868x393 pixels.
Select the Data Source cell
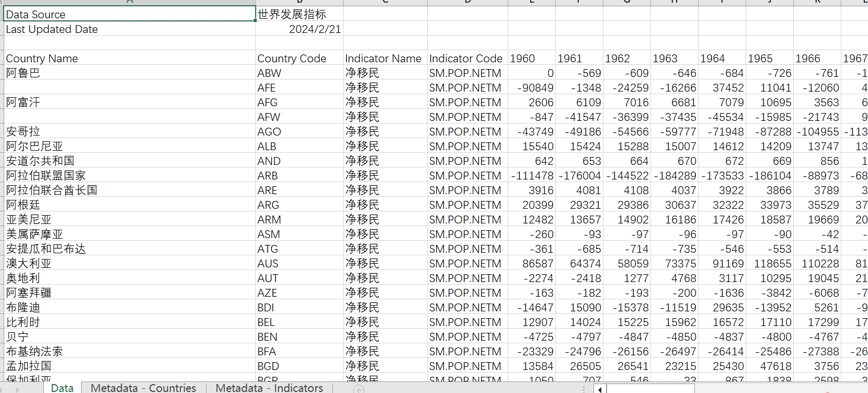coord(130,14)
